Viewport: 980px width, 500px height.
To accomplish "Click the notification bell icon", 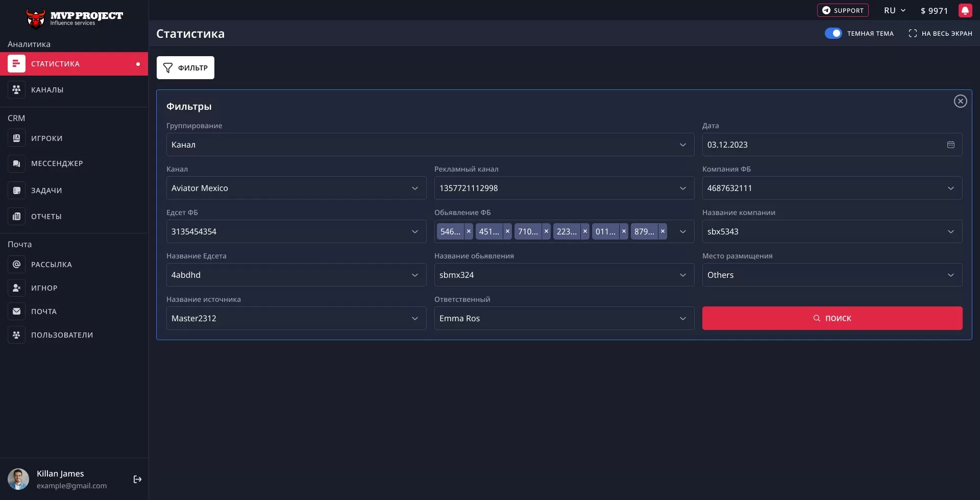I will click(x=965, y=11).
